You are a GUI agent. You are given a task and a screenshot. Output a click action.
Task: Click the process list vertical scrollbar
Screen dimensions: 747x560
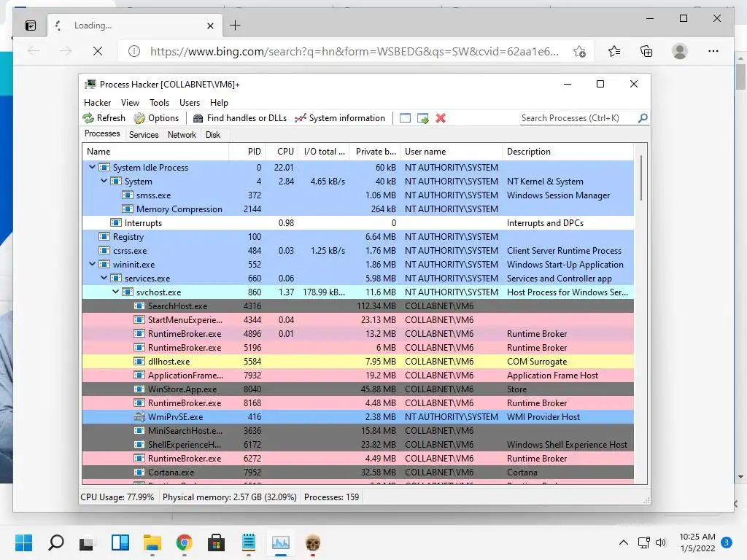(x=640, y=177)
